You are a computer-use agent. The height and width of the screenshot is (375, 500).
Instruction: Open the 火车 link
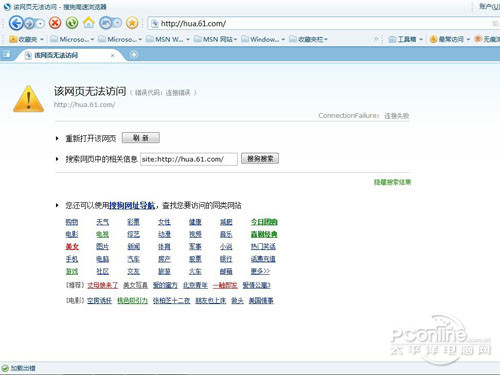tap(195, 271)
